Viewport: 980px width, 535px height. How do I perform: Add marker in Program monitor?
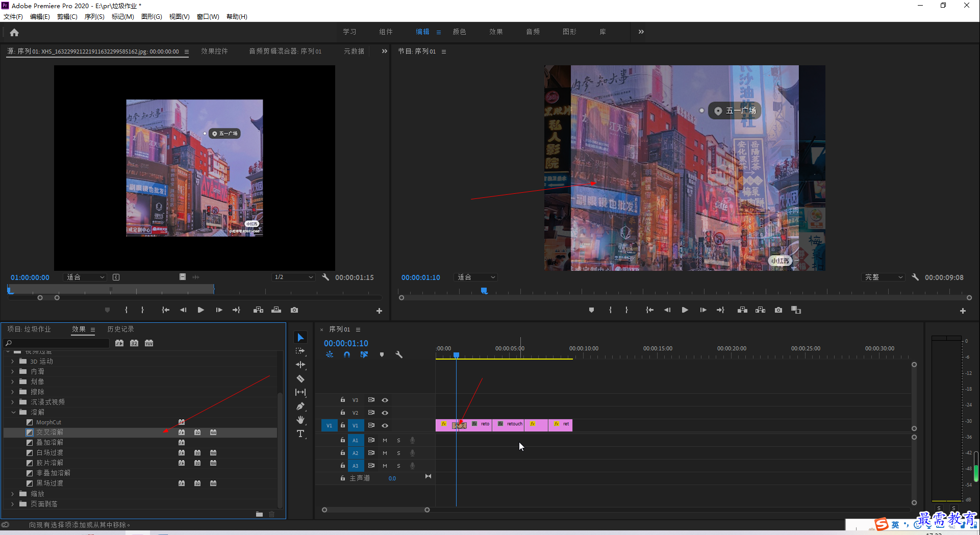click(x=591, y=310)
